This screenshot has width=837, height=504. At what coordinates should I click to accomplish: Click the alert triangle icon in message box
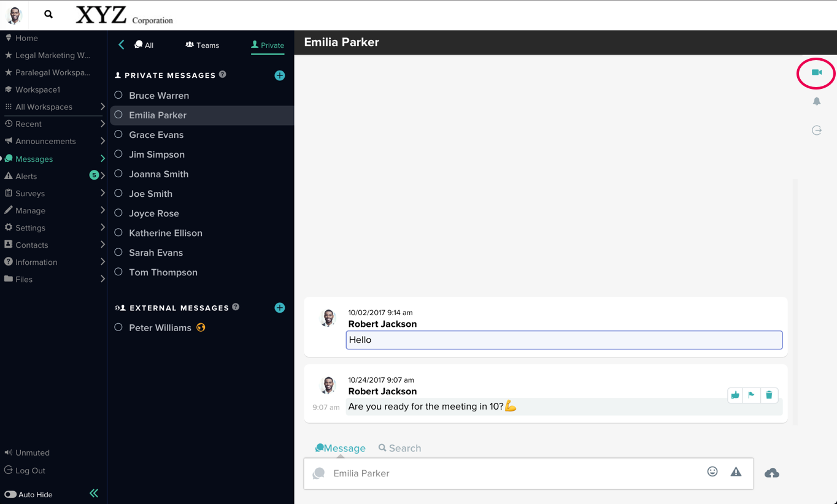click(x=736, y=472)
